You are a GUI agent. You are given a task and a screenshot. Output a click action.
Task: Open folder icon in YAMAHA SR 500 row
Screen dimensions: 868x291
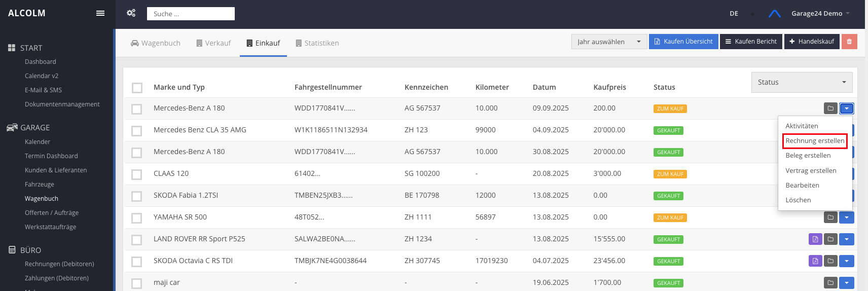(830, 217)
